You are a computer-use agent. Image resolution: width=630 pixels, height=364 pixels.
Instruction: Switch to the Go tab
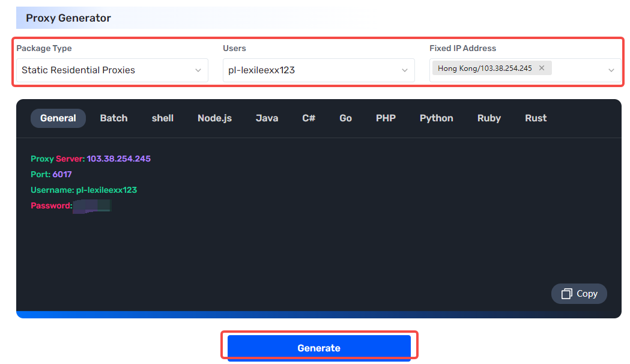(x=345, y=118)
